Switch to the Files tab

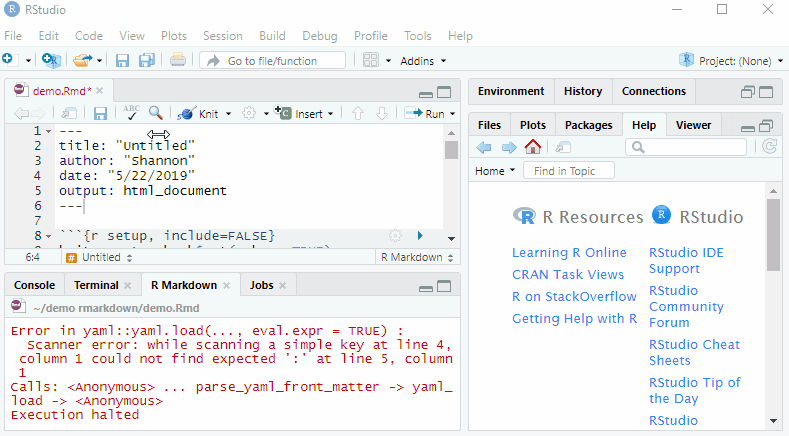click(x=489, y=125)
